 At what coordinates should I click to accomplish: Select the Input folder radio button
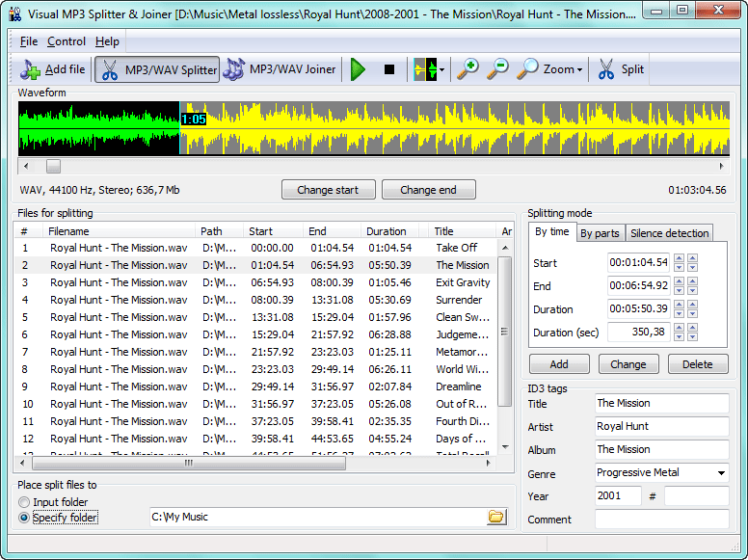click(x=24, y=502)
